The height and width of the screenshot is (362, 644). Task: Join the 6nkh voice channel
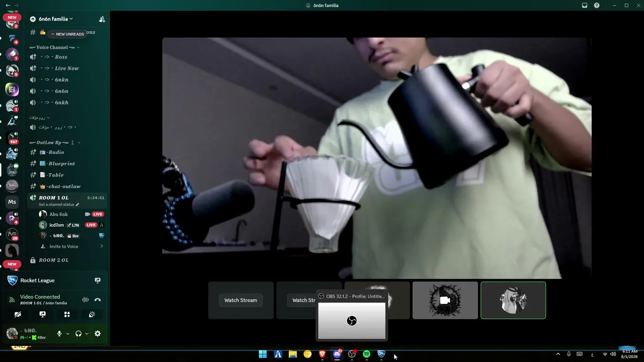(68, 103)
